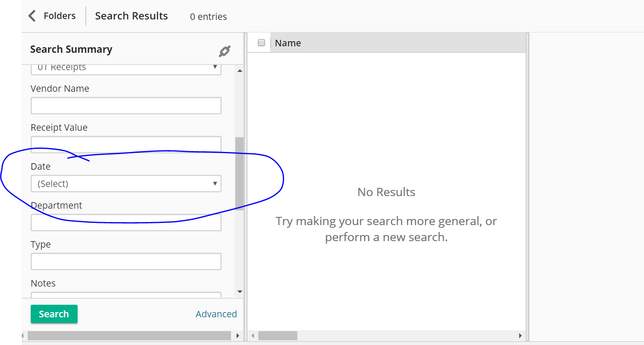644x345 pixels.
Task: Click the search panel scroll-down arrow
Action: coord(240,292)
